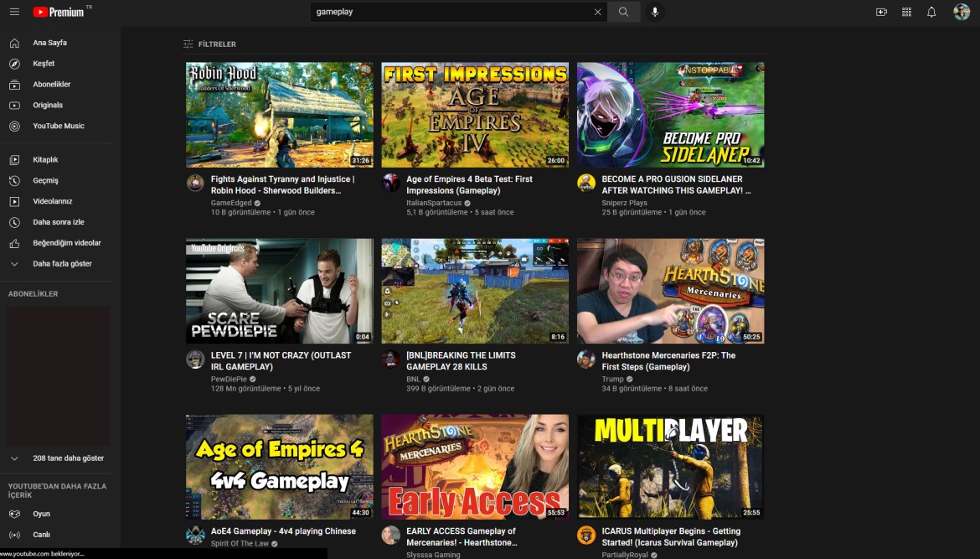The height and width of the screenshot is (559, 980).
Task: Open the Scare PewDiePie thumbnail
Action: click(x=280, y=291)
